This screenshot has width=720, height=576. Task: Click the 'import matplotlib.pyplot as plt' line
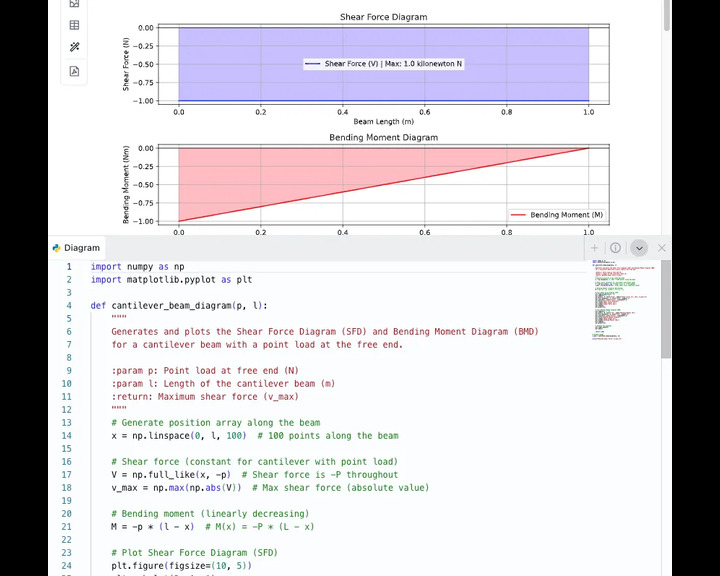[171, 280]
